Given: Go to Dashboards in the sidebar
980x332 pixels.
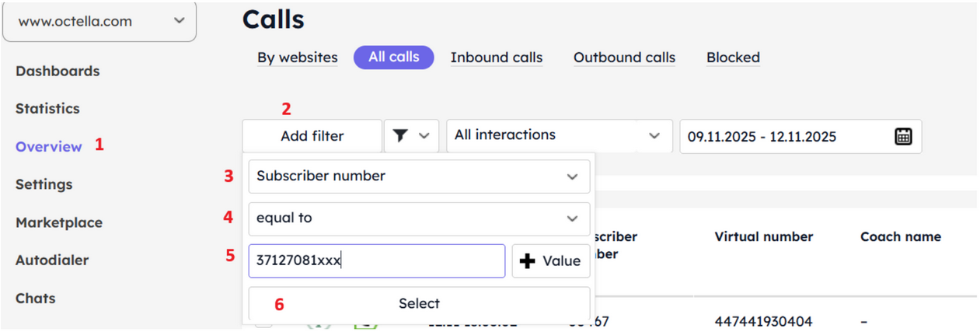Looking at the screenshot, I should click(58, 71).
